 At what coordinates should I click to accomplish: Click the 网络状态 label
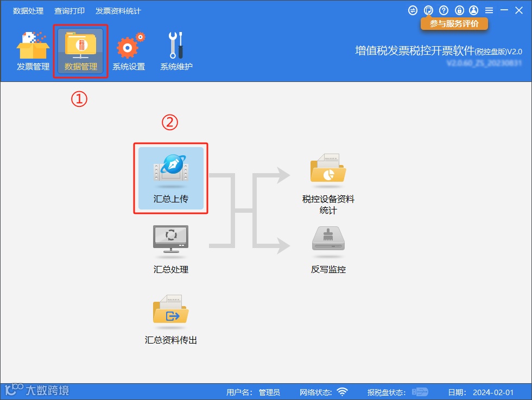pos(315,392)
